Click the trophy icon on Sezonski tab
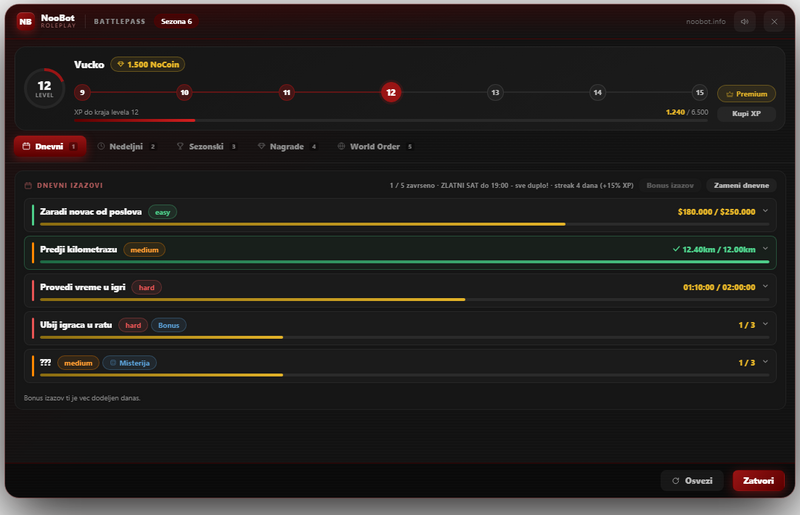The width and height of the screenshot is (800, 515). click(x=180, y=146)
